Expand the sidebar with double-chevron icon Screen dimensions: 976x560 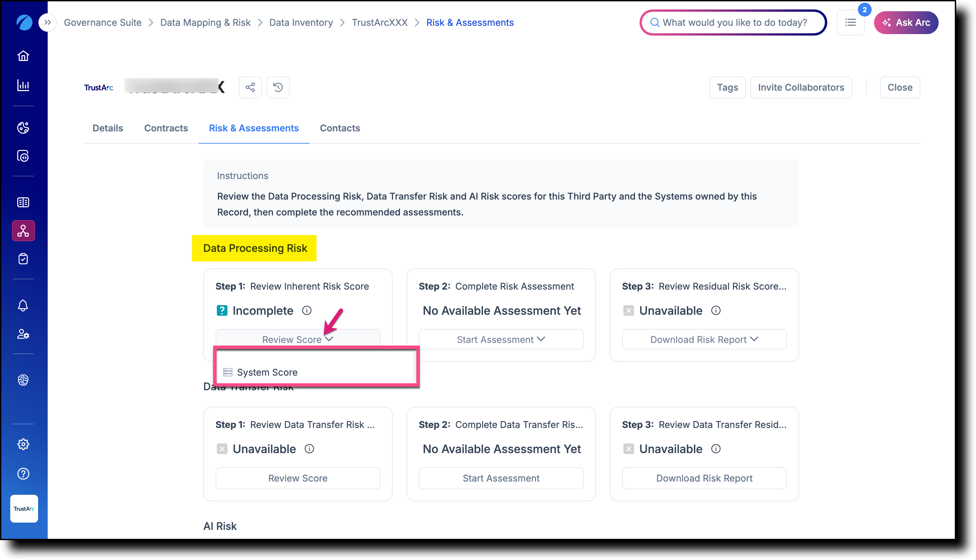tap(47, 22)
